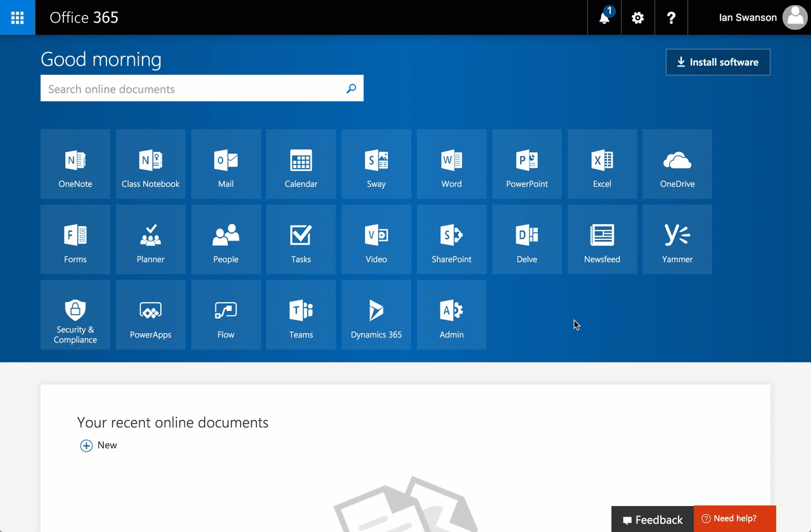The height and width of the screenshot is (532, 811).
Task: Launch Yammer
Action: coord(677,239)
